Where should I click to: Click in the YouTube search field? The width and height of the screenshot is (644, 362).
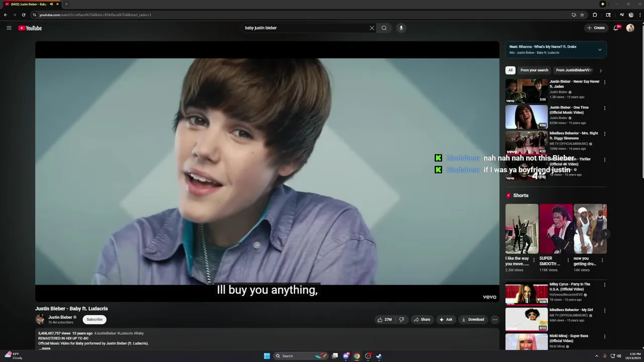(304, 28)
